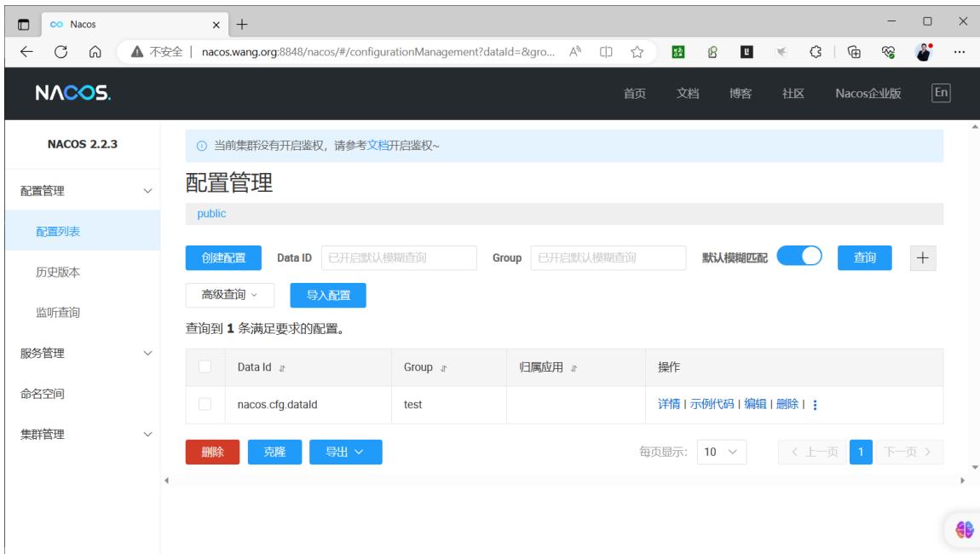
Task: Open browser settings and more menu
Action: 960,52
